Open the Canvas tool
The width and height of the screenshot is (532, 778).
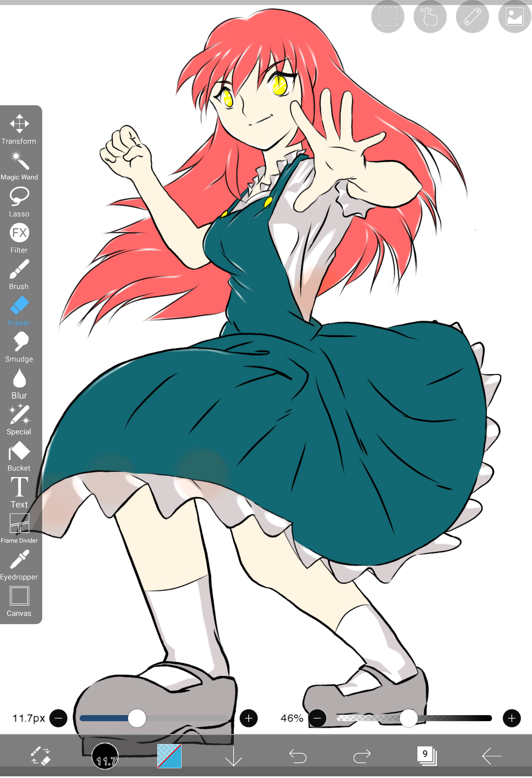click(19, 601)
